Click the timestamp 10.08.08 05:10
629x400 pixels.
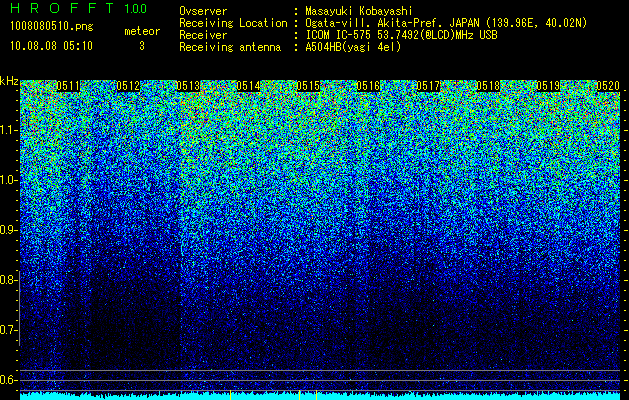tap(51, 46)
